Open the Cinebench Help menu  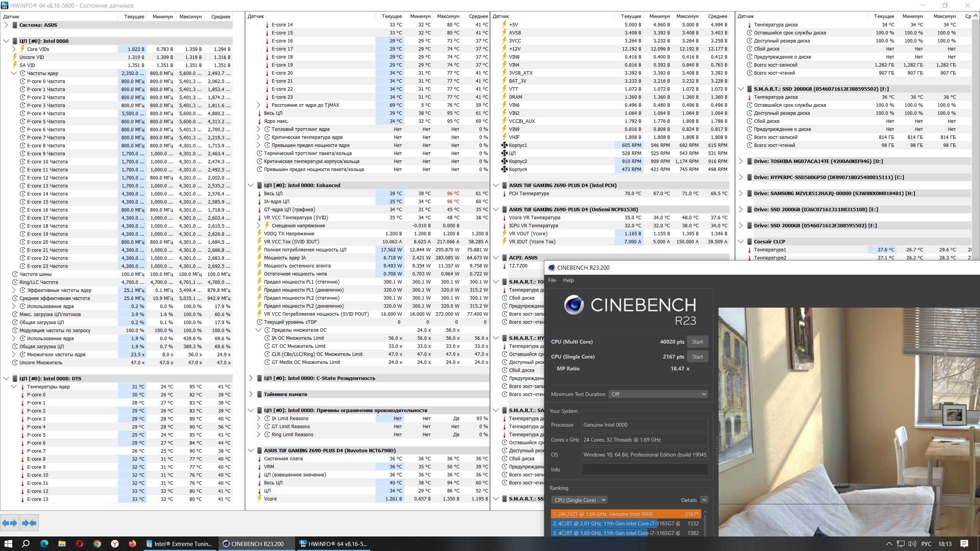point(568,280)
